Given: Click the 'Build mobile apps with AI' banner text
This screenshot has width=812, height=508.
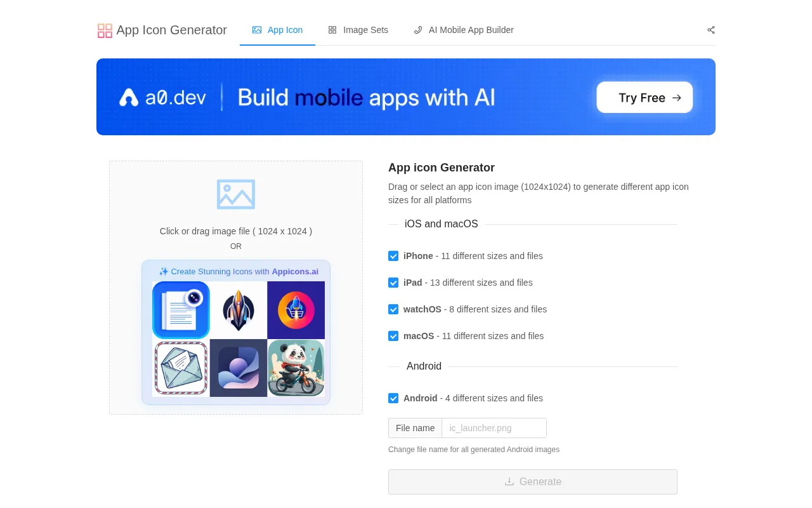Looking at the screenshot, I should (366, 97).
